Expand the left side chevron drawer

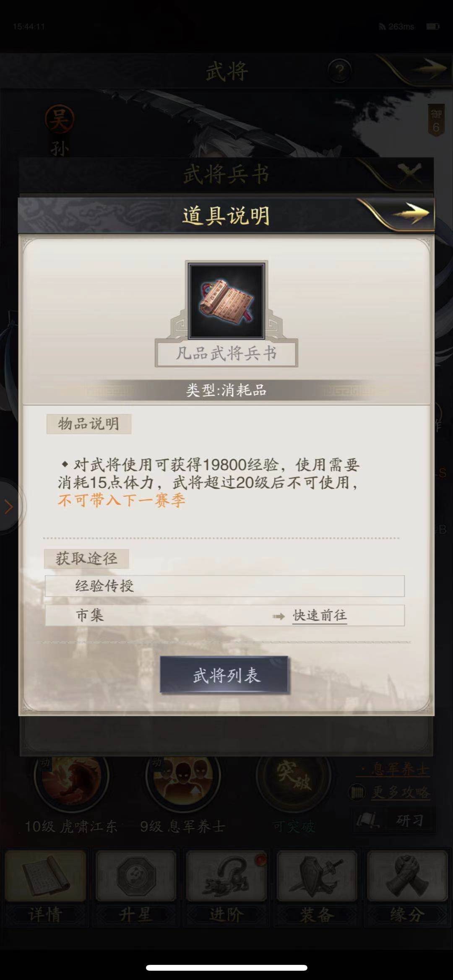9,507
